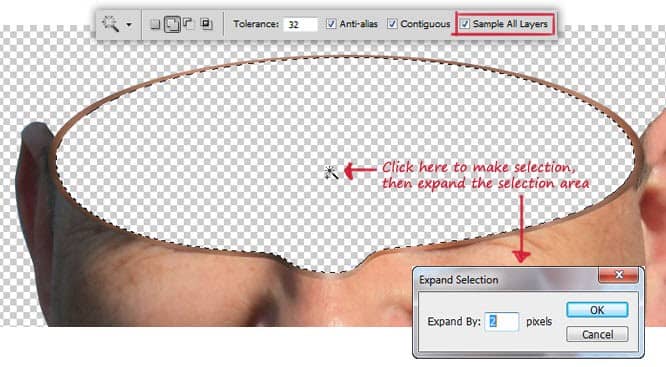The width and height of the screenshot is (666, 367).
Task: Click into the Tolerance value field
Action: click(300, 24)
